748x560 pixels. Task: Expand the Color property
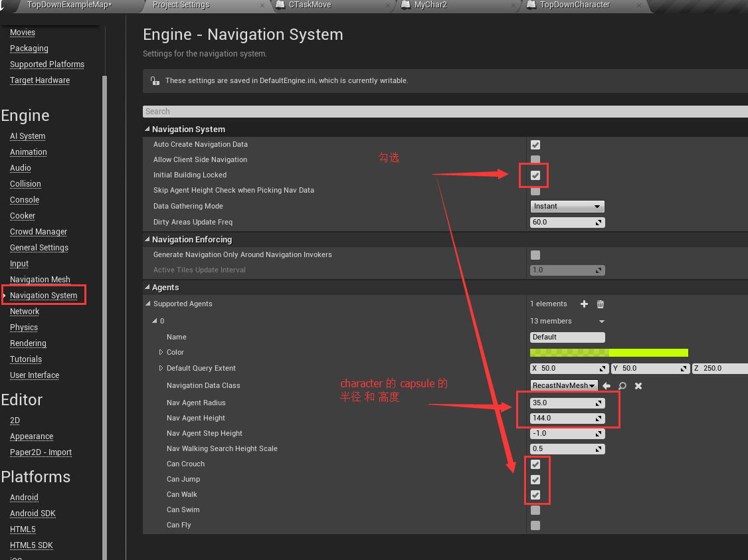161,352
